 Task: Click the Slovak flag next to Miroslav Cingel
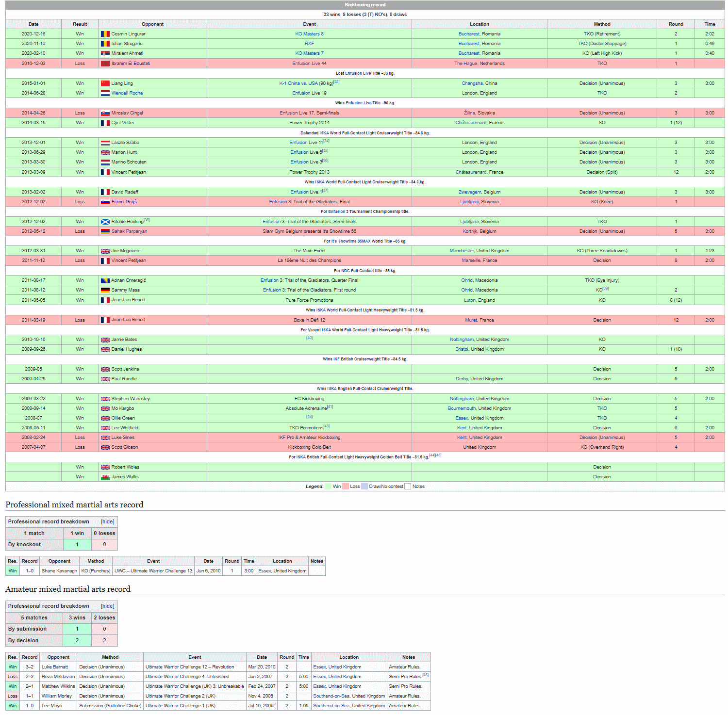(105, 113)
